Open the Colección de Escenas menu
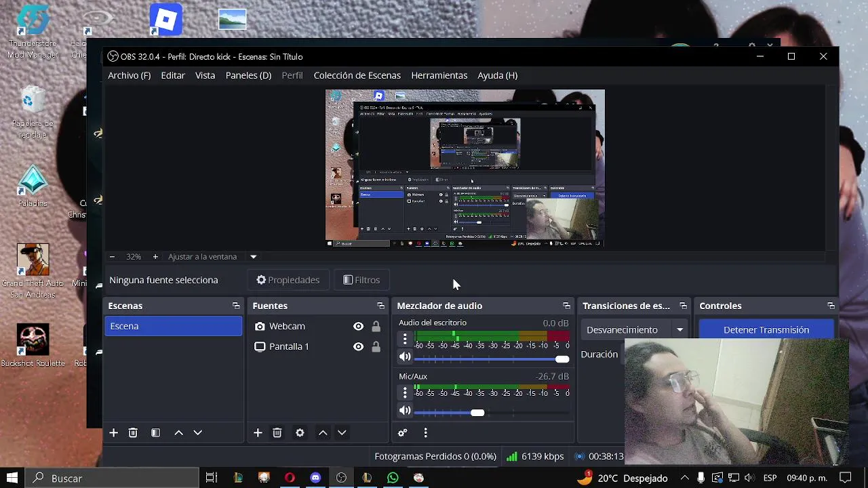The width and height of the screenshot is (868, 488). click(357, 75)
